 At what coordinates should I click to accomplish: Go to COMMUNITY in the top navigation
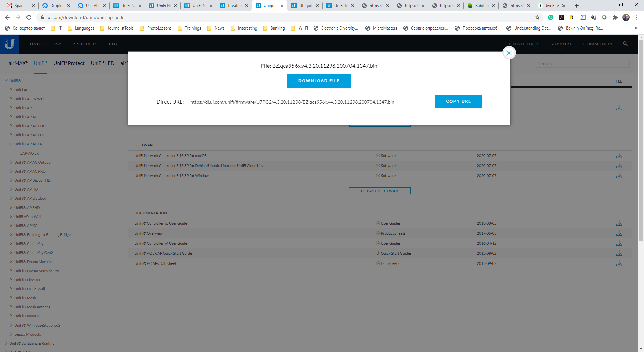[x=598, y=44]
